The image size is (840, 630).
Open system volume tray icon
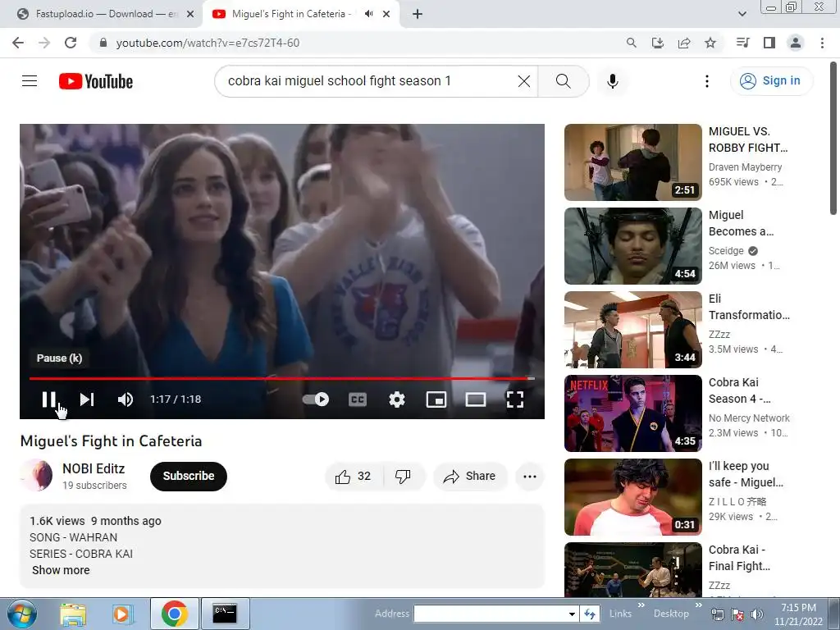tap(757, 614)
